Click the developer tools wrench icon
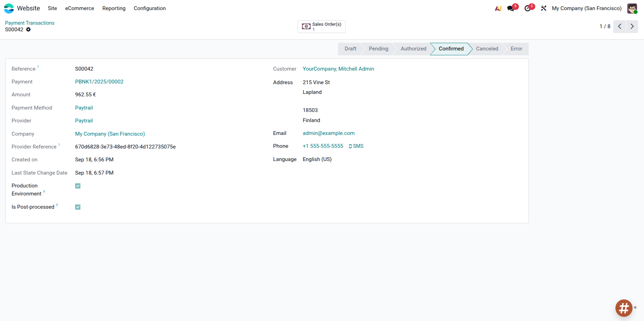 point(543,8)
